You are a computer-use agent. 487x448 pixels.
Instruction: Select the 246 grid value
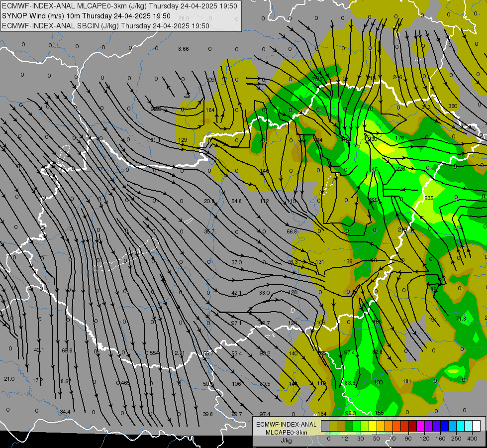[x=397, y=77]
